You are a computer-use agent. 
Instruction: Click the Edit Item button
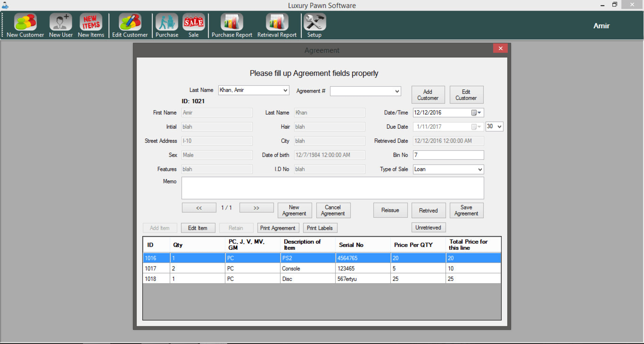pyautogui.click(x=198, y=228)
